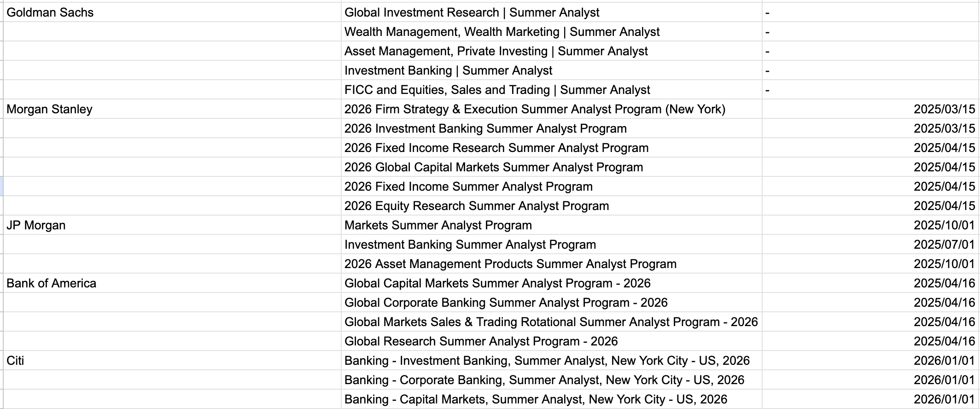Select Citi Corporate Banking Summer Analyst cell

click(x=544, y=380)
